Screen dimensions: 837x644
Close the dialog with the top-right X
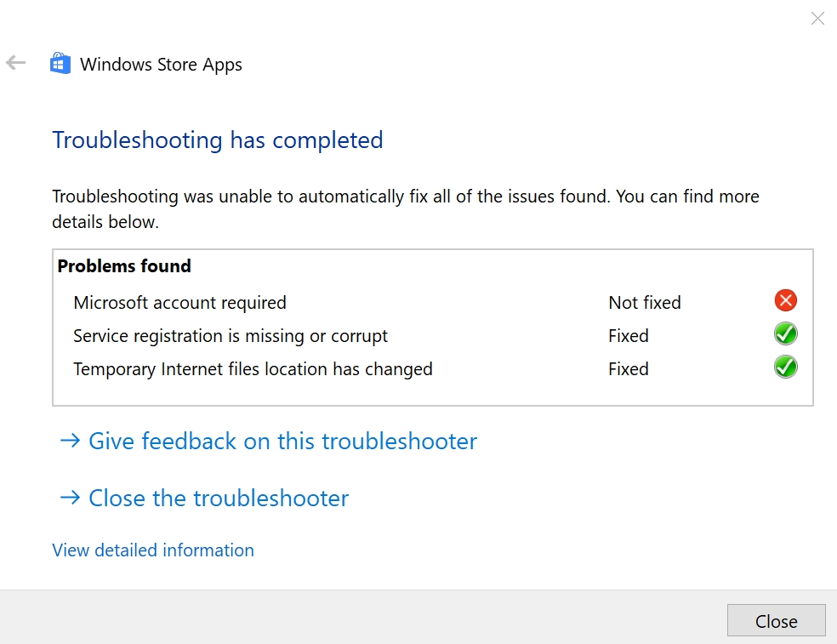pos(817,19)
